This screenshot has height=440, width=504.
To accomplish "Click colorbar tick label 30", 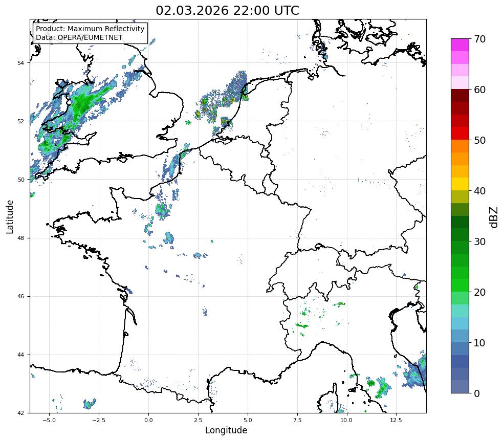I will click(479, 241).
